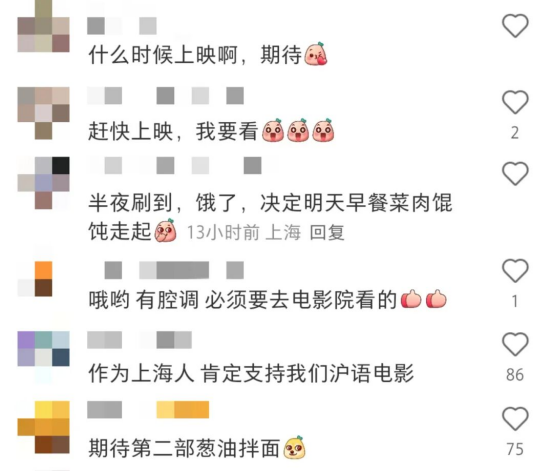This screenshot has width=553, height=471.
Task: Open avatar of the '什么时候上映啊' commenter
Action: coord(43,26)
